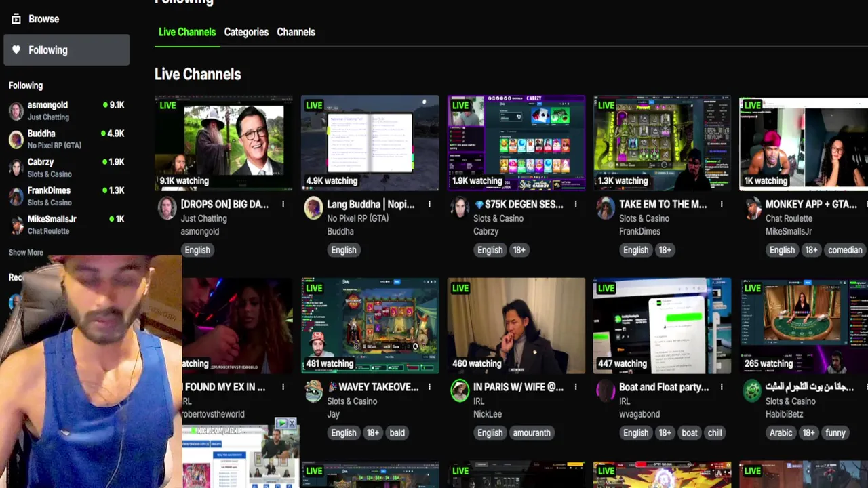Switch to the Live Channels tab
This screenshot has width=868, height=488.
pos(187,32)
